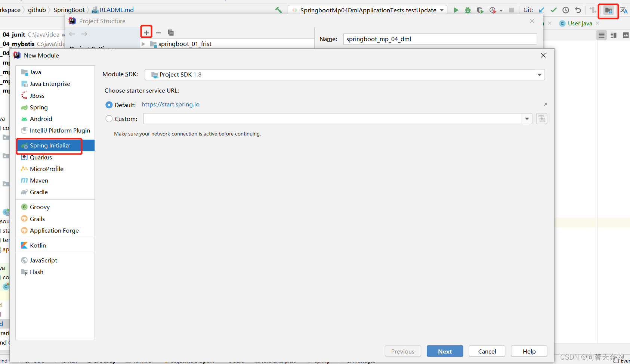Add new module with plus icon
Screen dimensions: 630x364
pos(146,32)
